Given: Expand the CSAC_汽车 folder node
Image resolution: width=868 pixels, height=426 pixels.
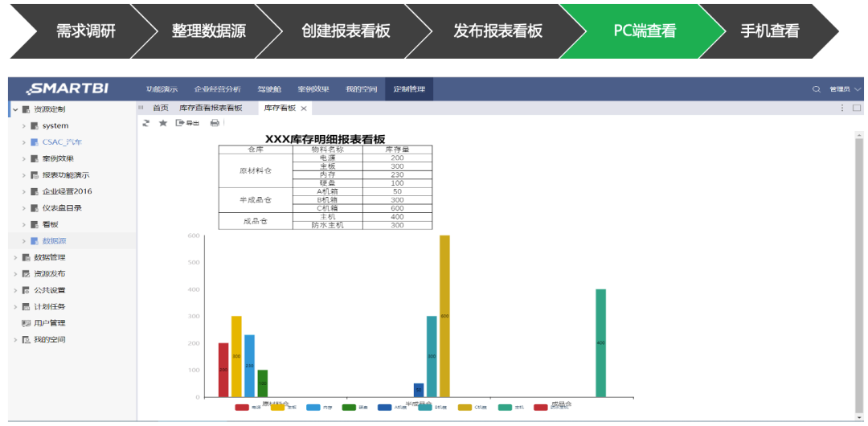Looking at the screenshot, I should click(24, 142).
